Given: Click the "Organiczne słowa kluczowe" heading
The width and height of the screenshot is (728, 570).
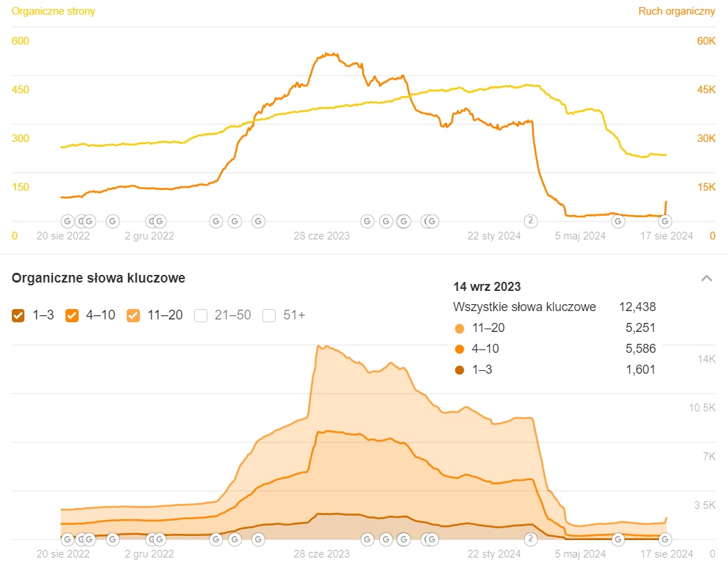Looking at the screenshot, I should [98, 278].
